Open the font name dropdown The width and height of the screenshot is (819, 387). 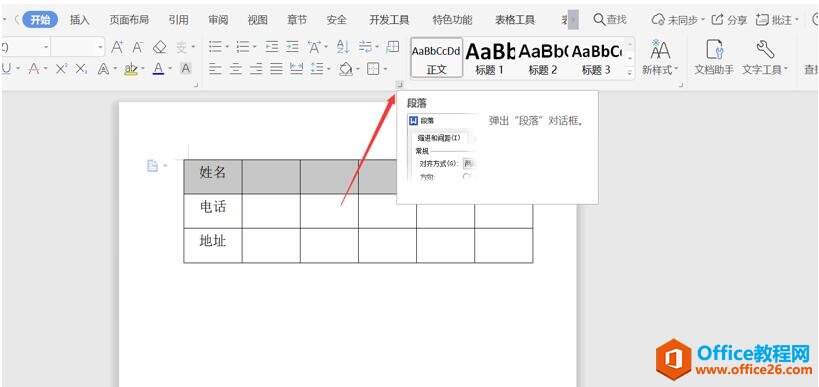click(x=46, y=47)
